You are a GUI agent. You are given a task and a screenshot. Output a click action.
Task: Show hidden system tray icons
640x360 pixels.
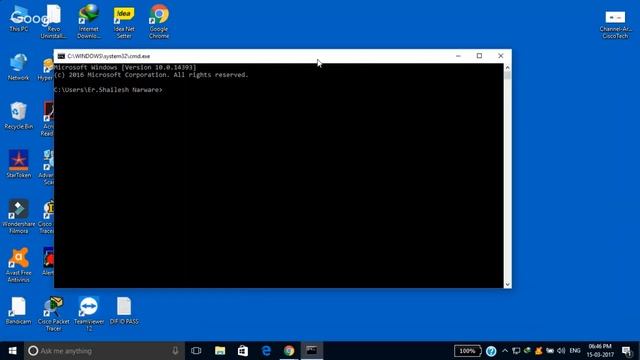pyautogui.click(x=505, y=351)
